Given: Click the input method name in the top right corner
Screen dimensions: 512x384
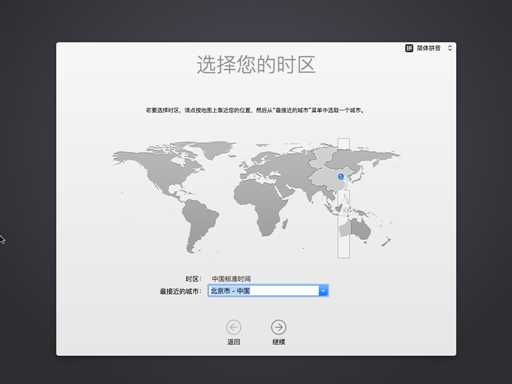Looking at the screenshot, I should [x=429, y=48].
